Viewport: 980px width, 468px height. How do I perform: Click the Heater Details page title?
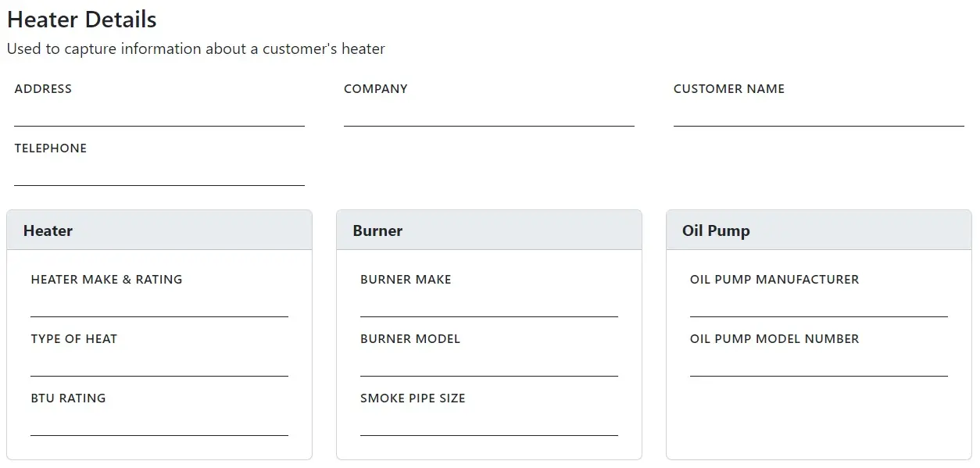(80, 19)
